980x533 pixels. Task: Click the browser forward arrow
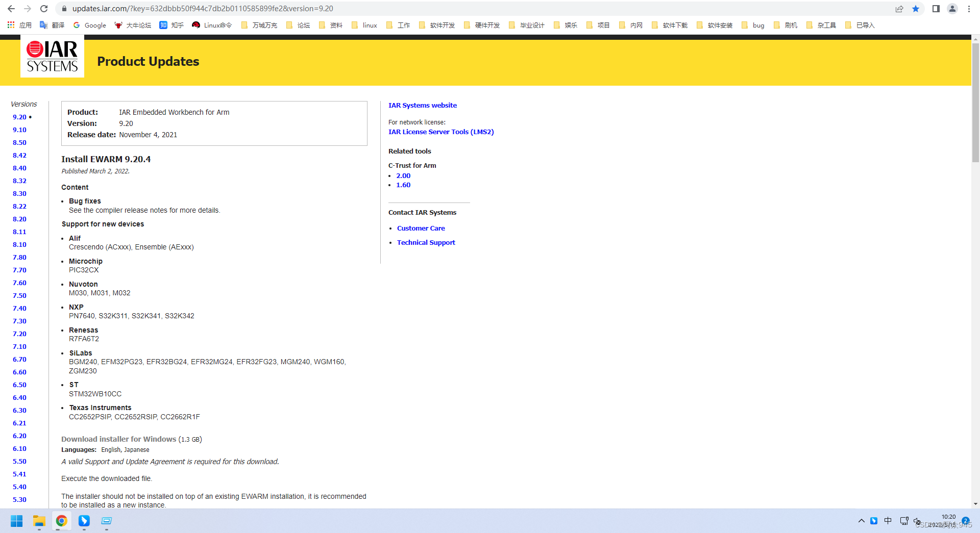click(x=28, y=9)
